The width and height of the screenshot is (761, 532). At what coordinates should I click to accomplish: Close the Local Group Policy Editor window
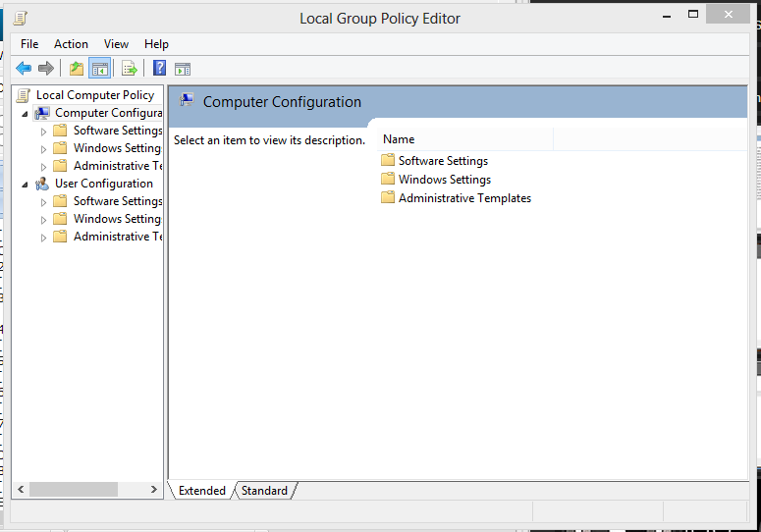(x=728, y=15)
